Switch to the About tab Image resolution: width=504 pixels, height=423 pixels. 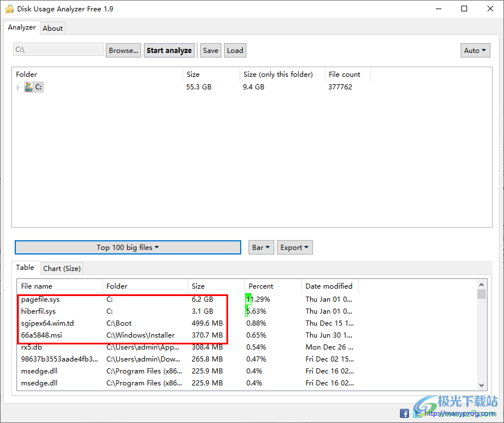[x=53, y=28]
